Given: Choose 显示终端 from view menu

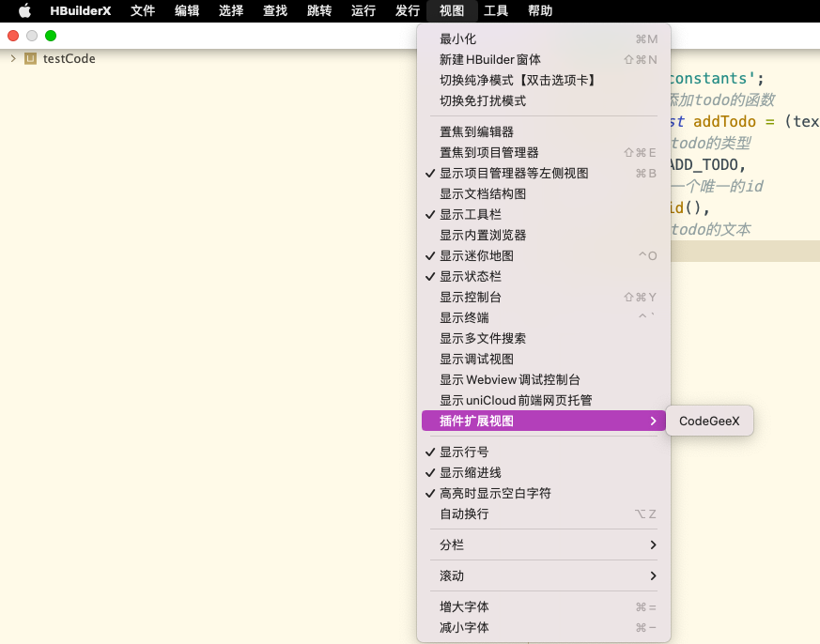Looking at the screenshot, I should coord(463,317).
